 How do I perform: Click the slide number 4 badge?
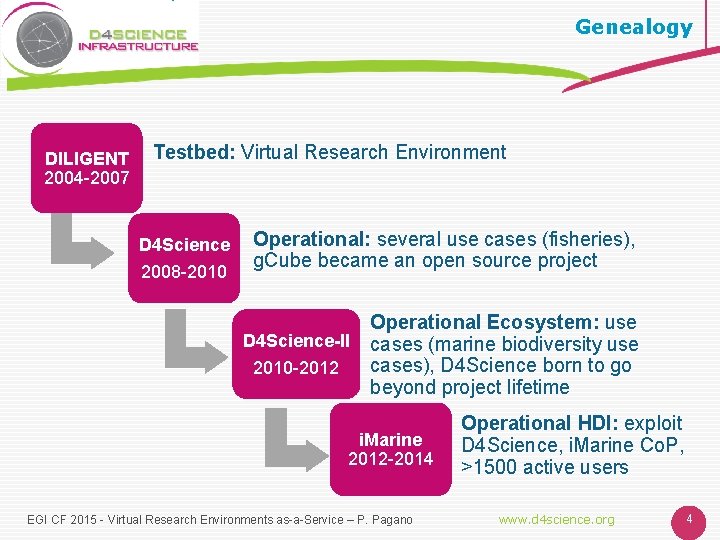(688, 521)
